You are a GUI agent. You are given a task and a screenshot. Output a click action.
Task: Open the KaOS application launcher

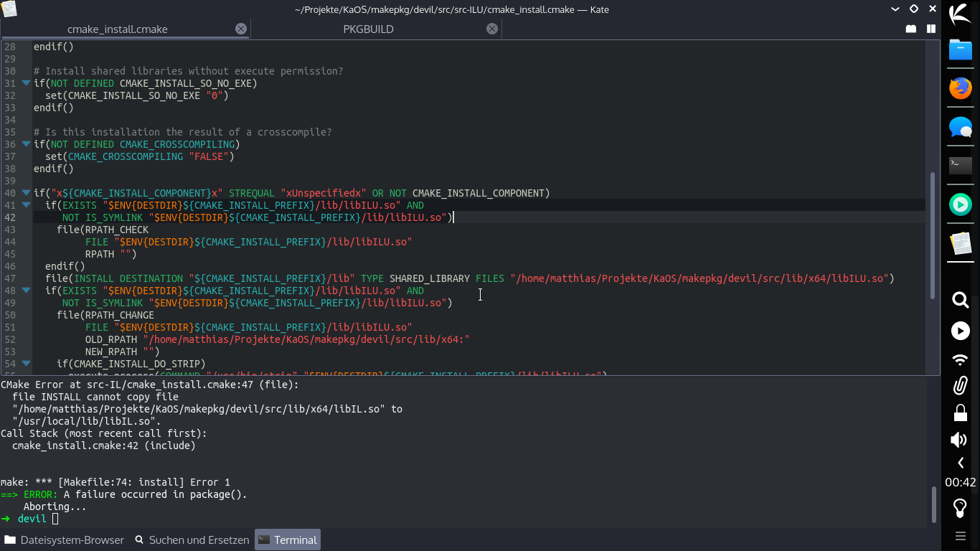961,14
